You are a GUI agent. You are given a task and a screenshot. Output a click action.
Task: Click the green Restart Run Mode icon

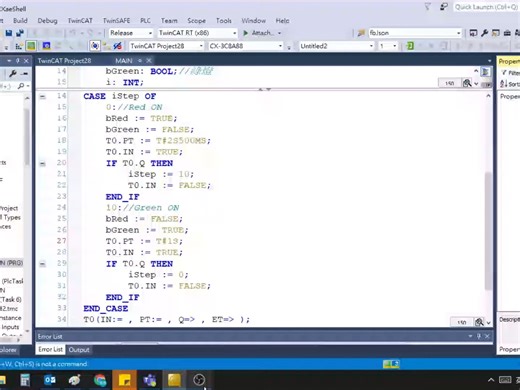tap(31, 46)
